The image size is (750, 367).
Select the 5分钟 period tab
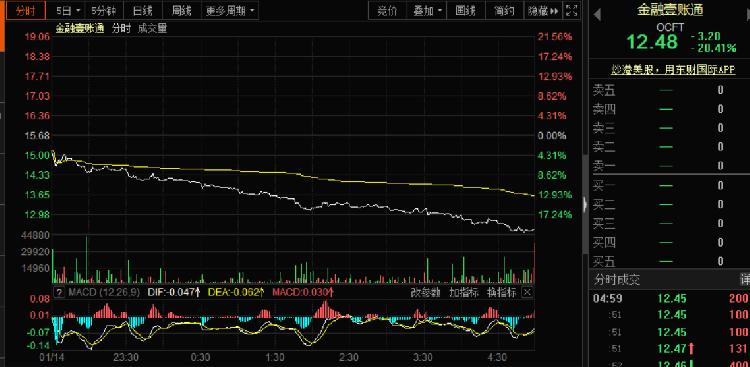104,10
